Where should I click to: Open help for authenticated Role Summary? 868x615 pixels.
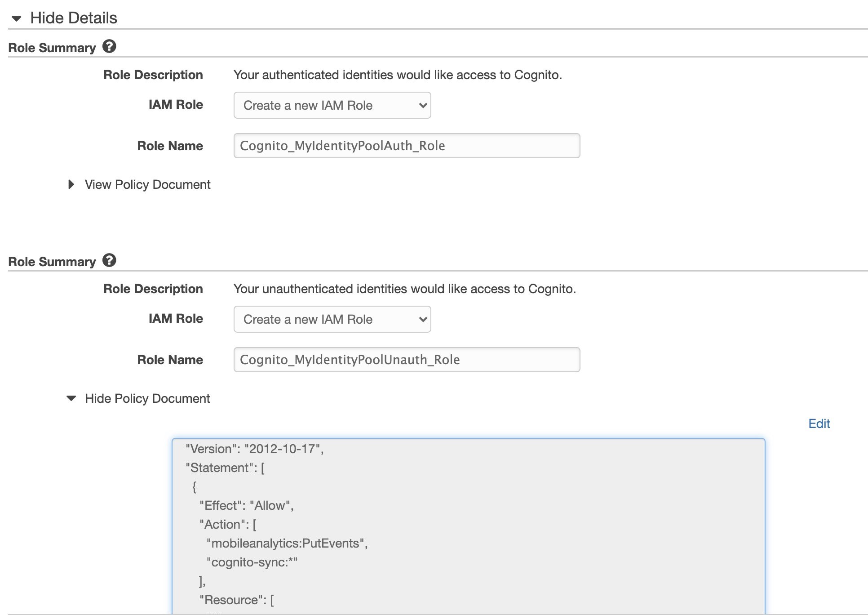point(109,46)
